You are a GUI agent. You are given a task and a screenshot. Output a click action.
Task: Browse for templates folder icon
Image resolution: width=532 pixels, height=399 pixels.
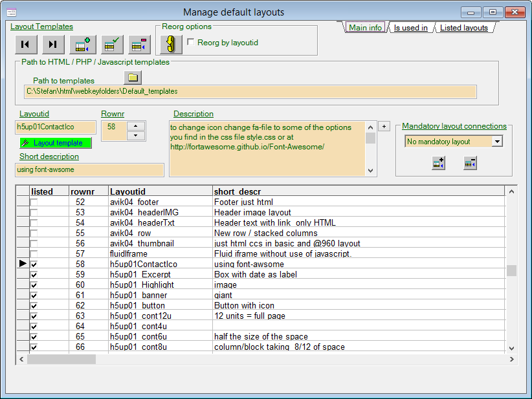click(133, 78)
